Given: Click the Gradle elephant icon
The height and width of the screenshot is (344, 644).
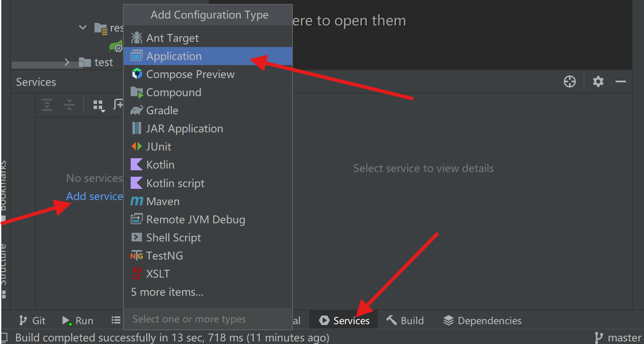Looking at the screenshot, I should click(x=136, y=110).
